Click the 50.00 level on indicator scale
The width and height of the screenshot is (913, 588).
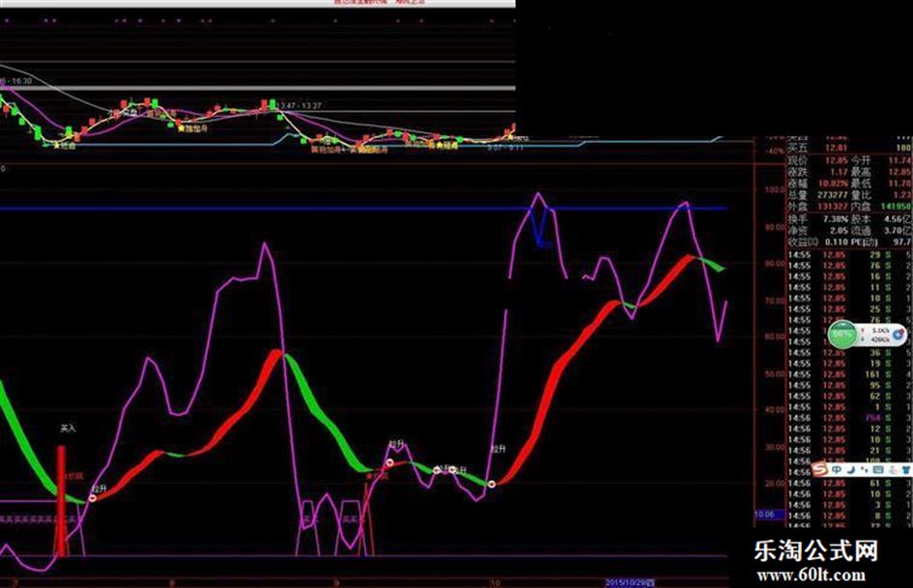[774, 374]
